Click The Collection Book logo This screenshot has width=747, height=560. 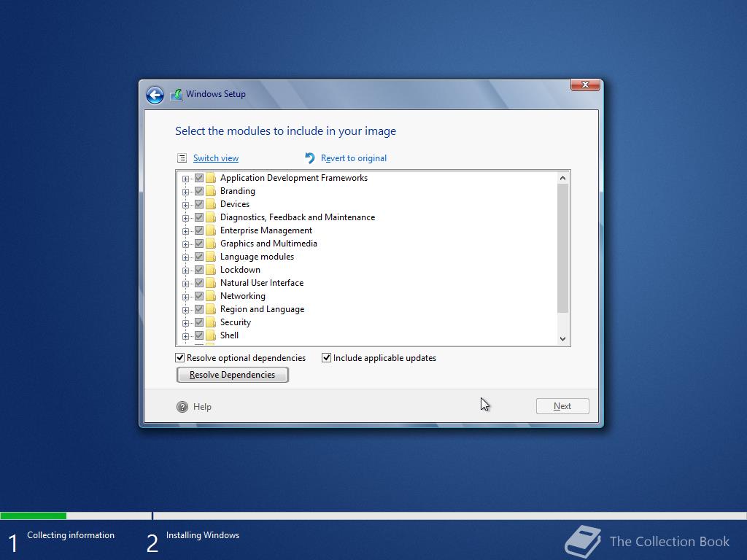point(582,541)
